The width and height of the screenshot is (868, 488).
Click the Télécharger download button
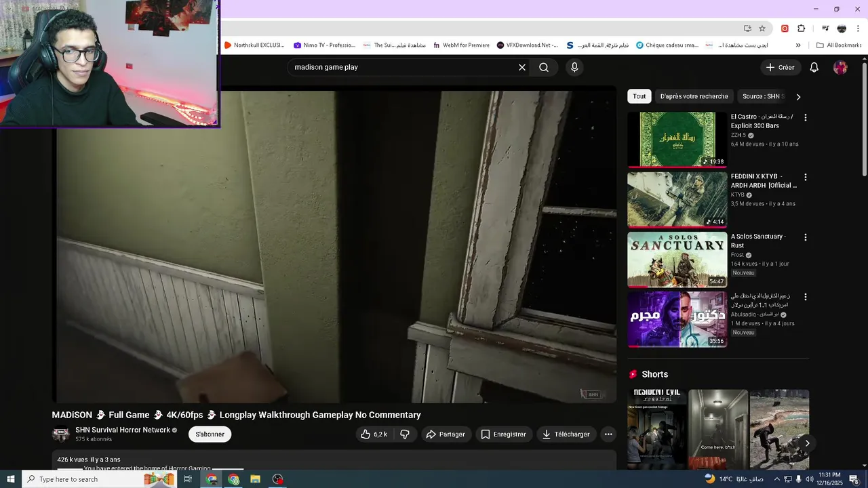click(x=566, y=434)
